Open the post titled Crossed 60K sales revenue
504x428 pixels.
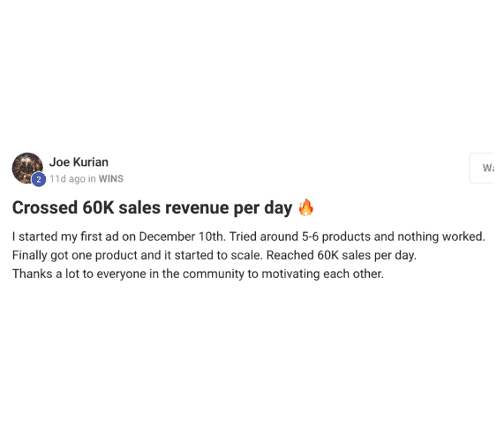point(152,207)
